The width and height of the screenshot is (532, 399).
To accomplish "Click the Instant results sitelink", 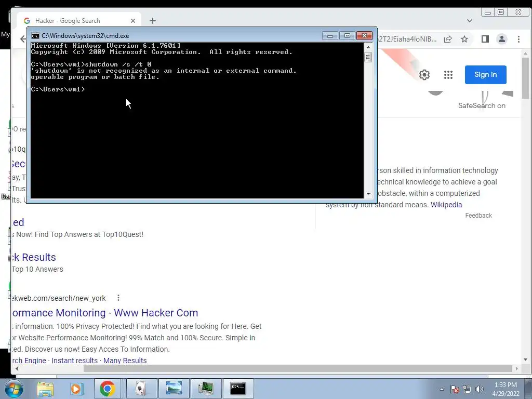I will pos(75,361).
